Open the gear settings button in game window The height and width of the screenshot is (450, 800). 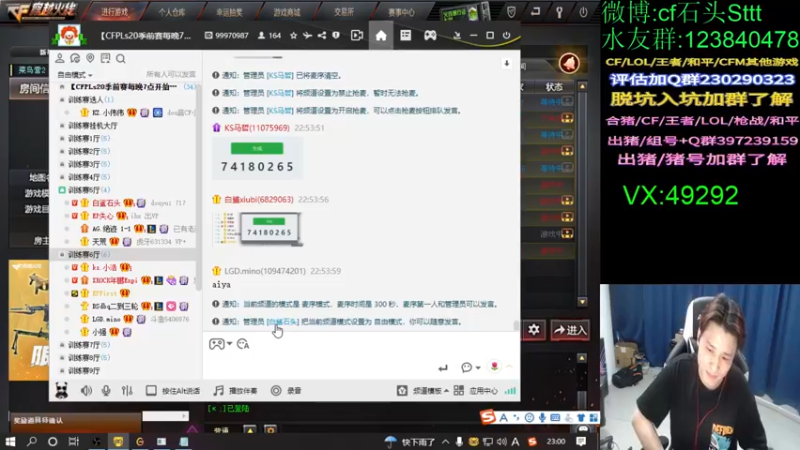pos(534,330)
